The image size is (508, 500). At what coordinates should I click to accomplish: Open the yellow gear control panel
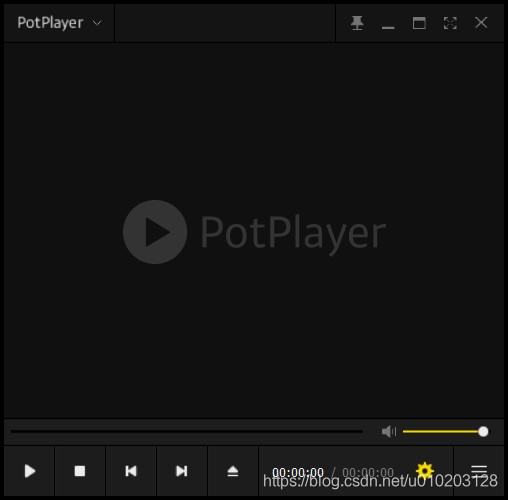point(425,470)
